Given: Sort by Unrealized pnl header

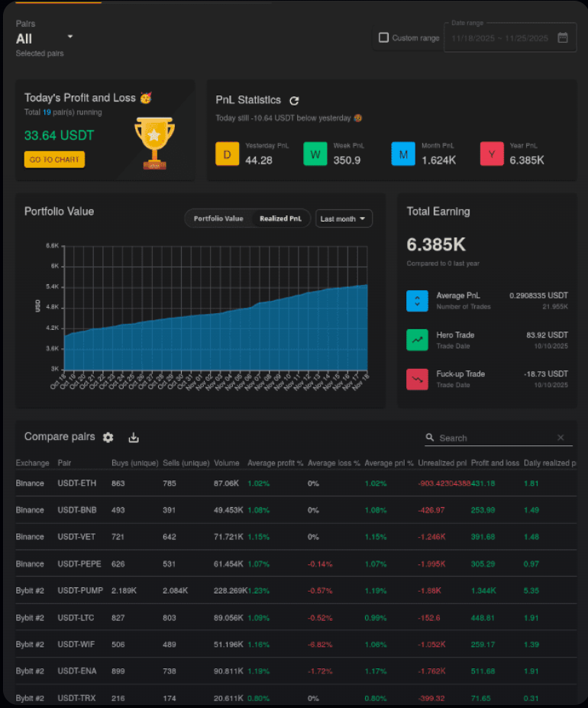Looking at the screenshot, I should (x=442, y=463).
